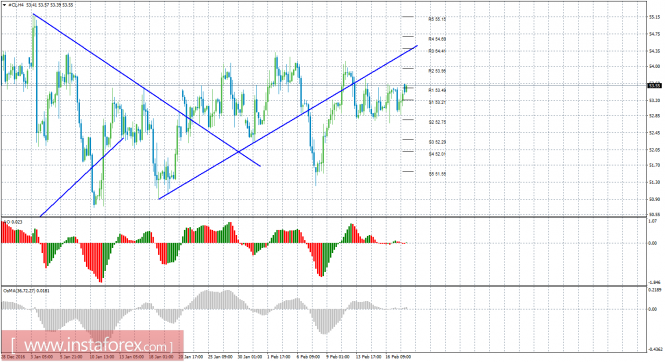
Task: Click the S3 52.29 support label
Action: [437, 142]
